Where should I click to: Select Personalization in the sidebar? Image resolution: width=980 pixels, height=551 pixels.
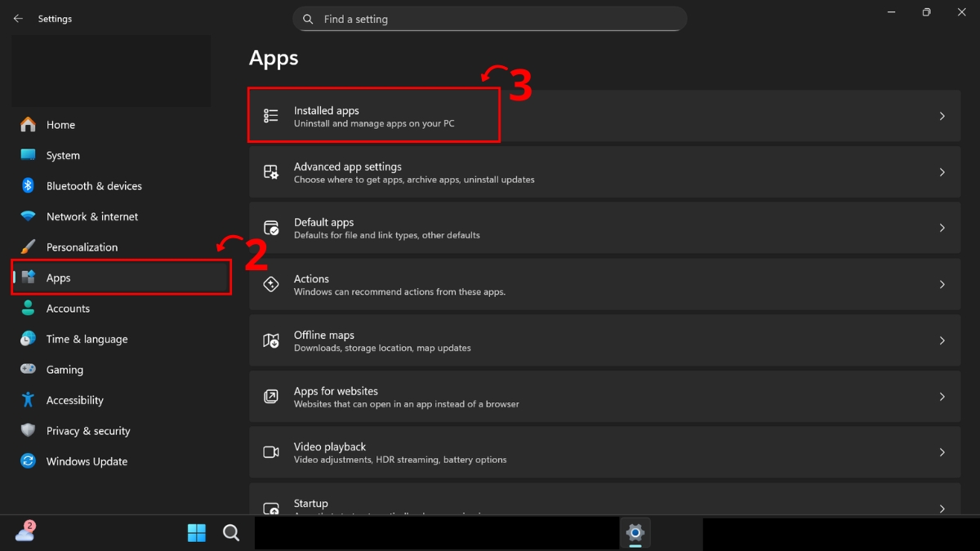click(82, 247)
